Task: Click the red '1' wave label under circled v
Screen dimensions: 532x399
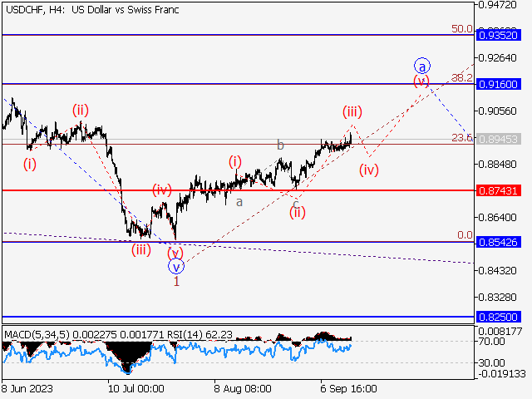Action: click(x=176, y=281)
